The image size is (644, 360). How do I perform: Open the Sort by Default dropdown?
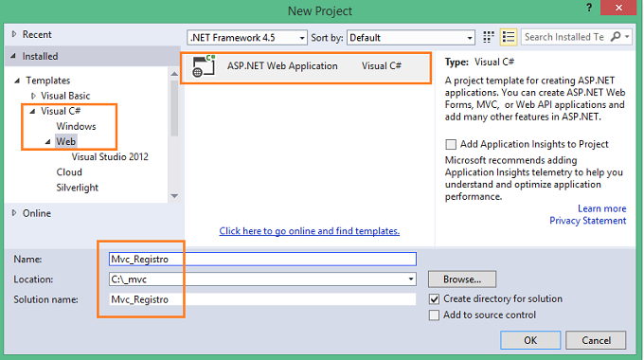point(411,37)
